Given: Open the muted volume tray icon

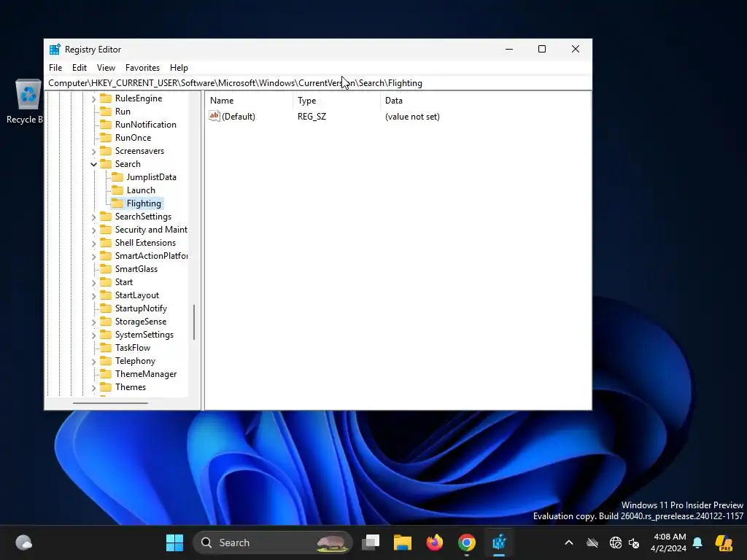Looking at the screenshot, I should coord(634,542).
